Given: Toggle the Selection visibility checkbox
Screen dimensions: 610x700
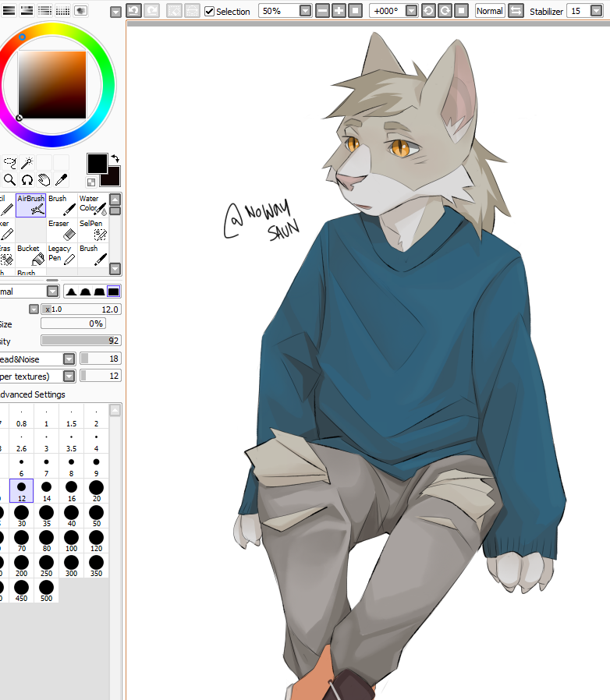Looking at the screenshot, I should pos(209,11).
